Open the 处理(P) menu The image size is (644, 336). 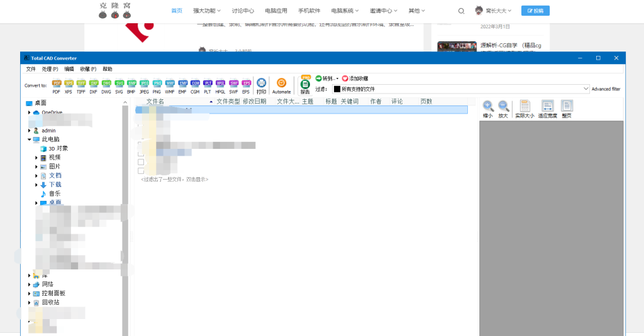click(x=50, y=69)
